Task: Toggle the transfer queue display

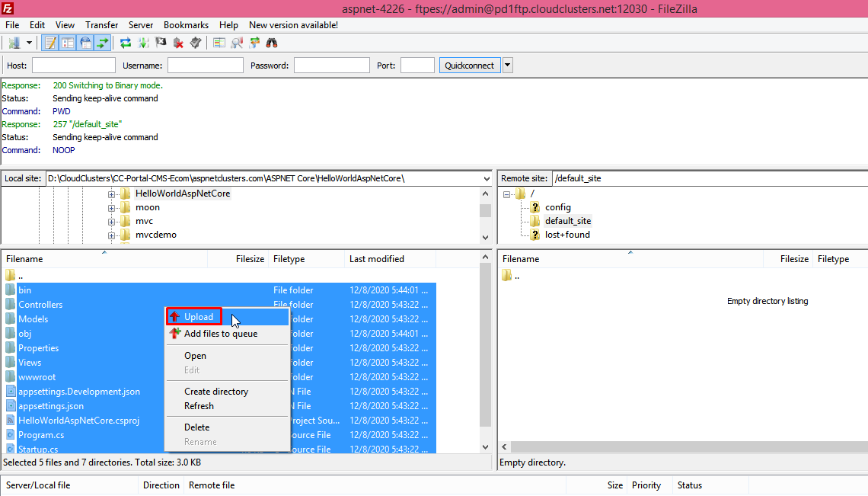Action: point(103,43)
